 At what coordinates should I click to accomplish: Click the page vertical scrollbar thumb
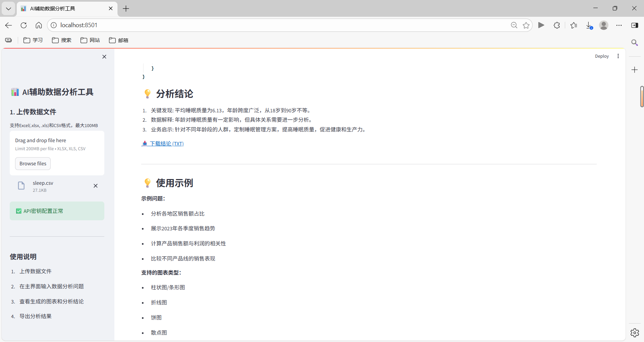pyautogui.click(x=642, y=97)
